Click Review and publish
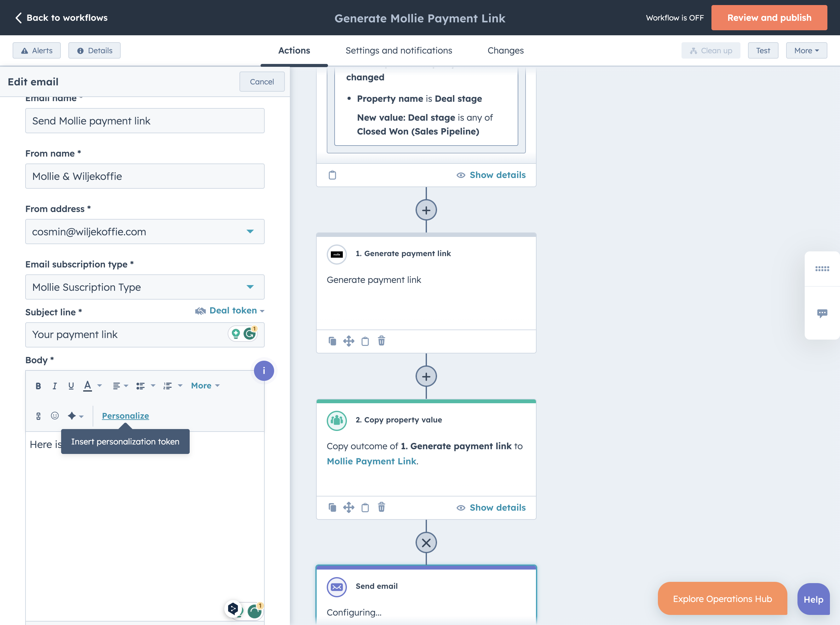Screen dimensions: 840x625 (769, 18)
